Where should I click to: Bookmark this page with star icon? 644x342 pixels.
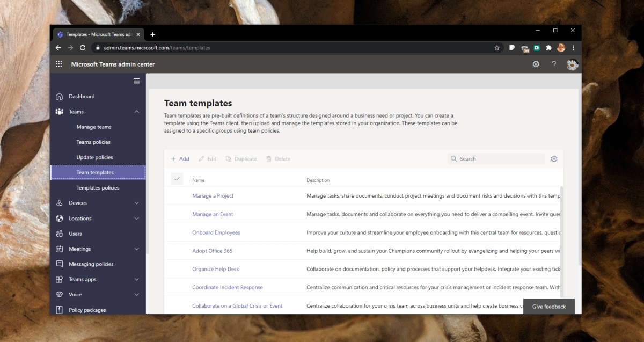pos(497,48)
